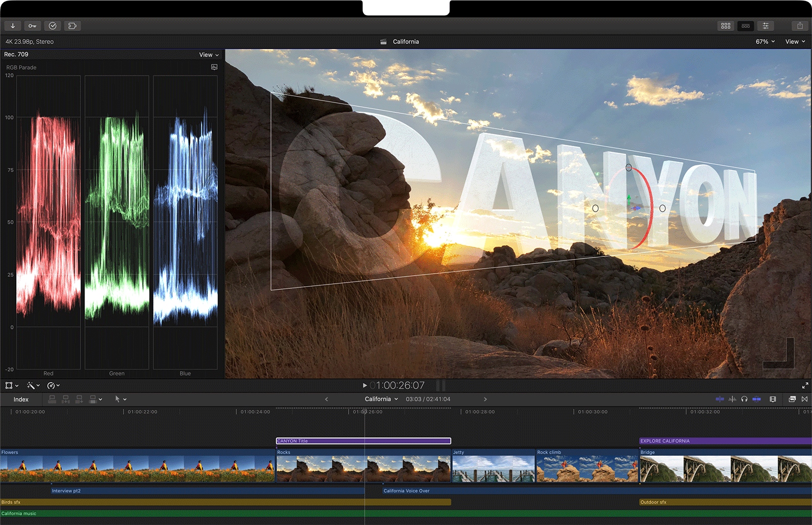Image resolution: width=812 pixels, height=525 pixels.
Task: Open the 67% zoom level dropdown
Action: click(x=765, y=41)
